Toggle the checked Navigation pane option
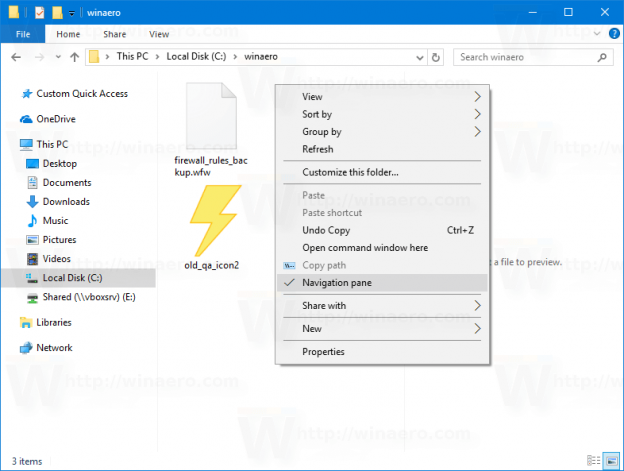Image resolution: width=624 pixels, height=471 pixels. tap(336, 283)
